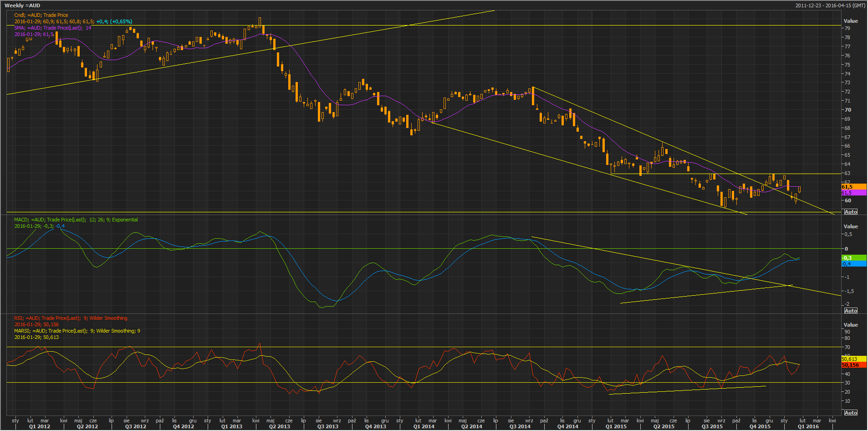Click the 10 level on the RSI axis
The image size is (868, 431).
click(x=847, y=401)
